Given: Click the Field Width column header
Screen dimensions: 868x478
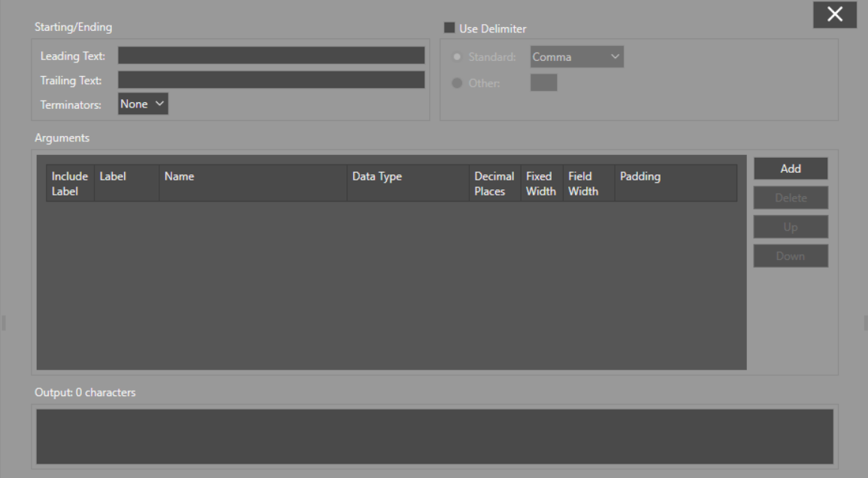Looking at the screenshot, I should tap(588, 183).
